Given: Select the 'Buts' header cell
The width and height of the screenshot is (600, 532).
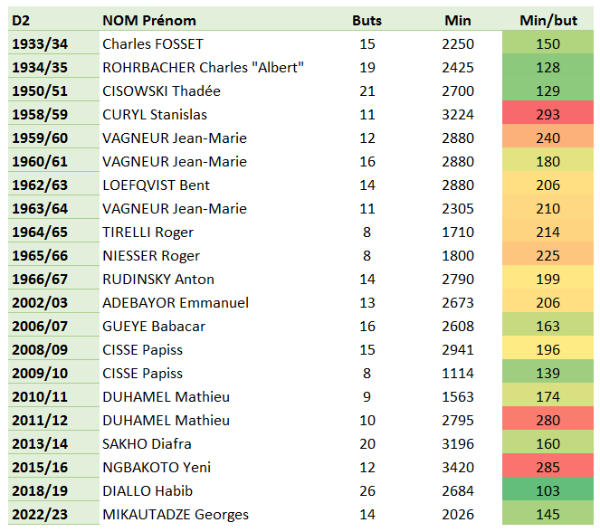Looking at the screenshot, I should click(x=367, y=20).
